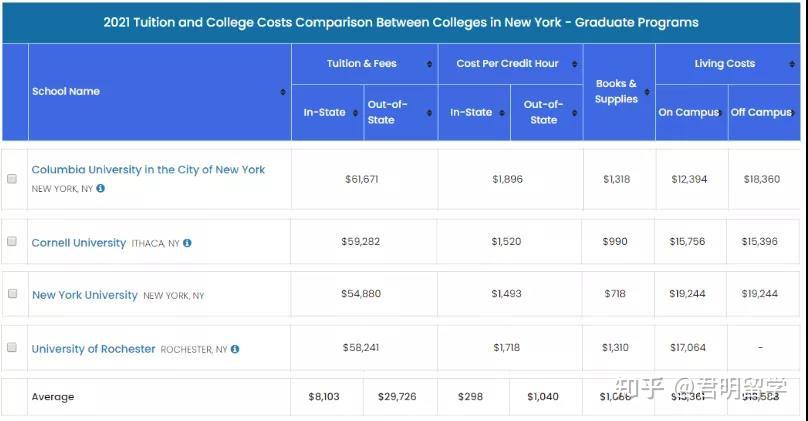Click sort arrows on Cost Per Credit Hour
The image size is (808, 421).
[x=575, y=64]
